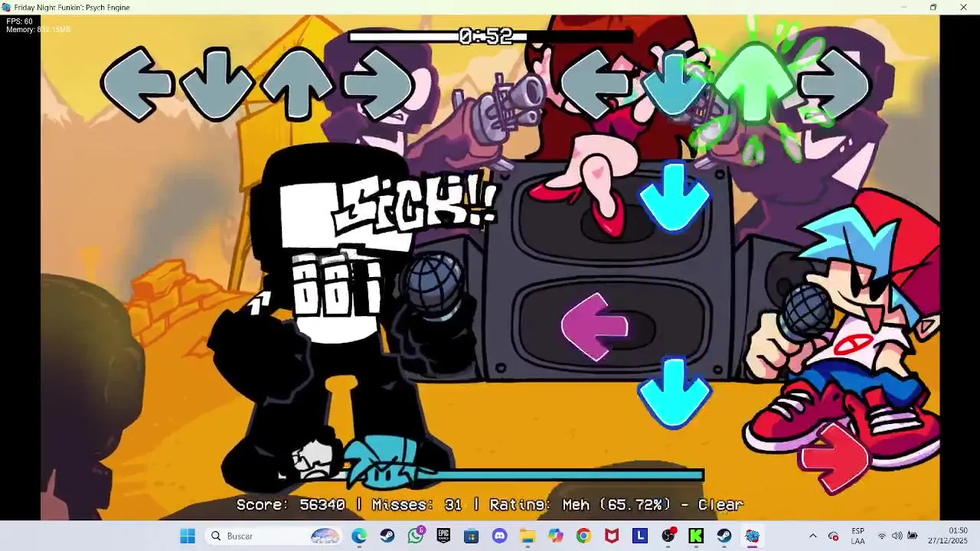
Task: Open Copilot from the taskbar
Action: [x=556, y=536]
